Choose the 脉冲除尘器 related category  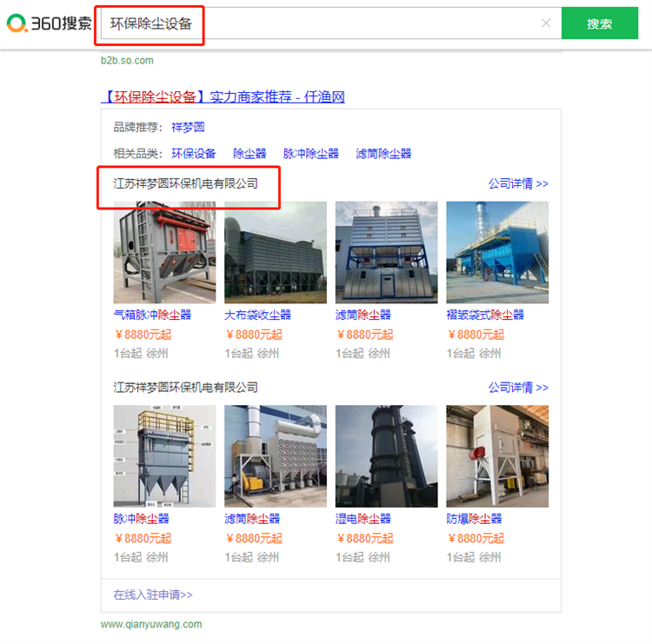310,154
